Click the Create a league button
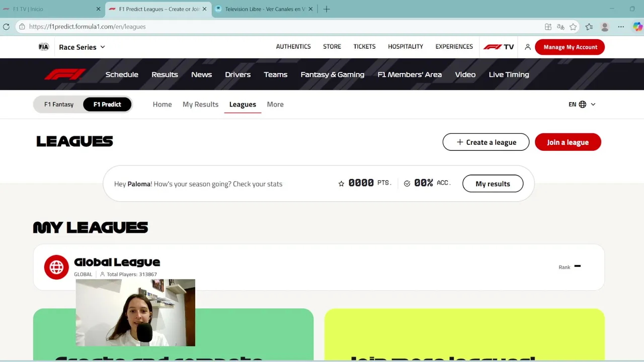Screen dimensions: 644x362 (486, 142)
